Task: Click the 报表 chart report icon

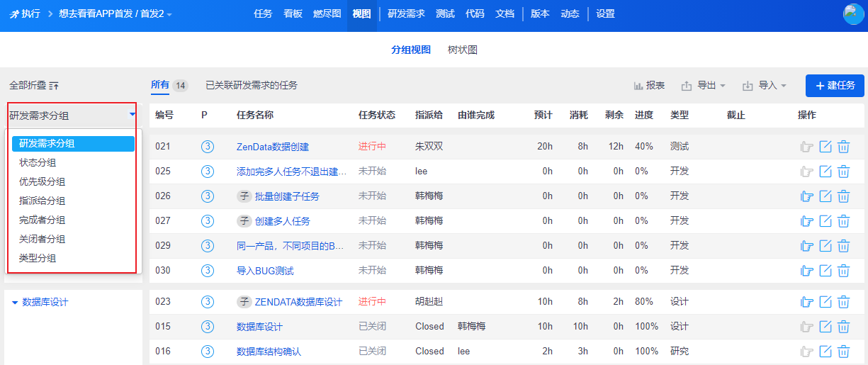Action: point(649,86)
